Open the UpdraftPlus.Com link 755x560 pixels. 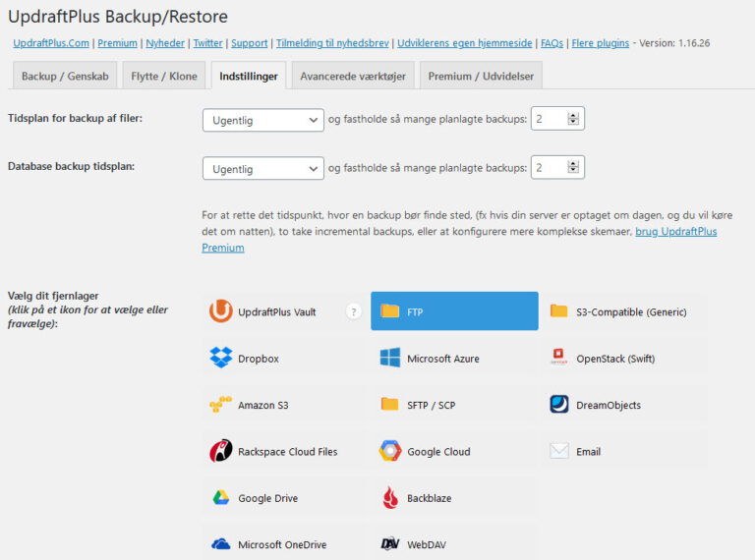51,43
